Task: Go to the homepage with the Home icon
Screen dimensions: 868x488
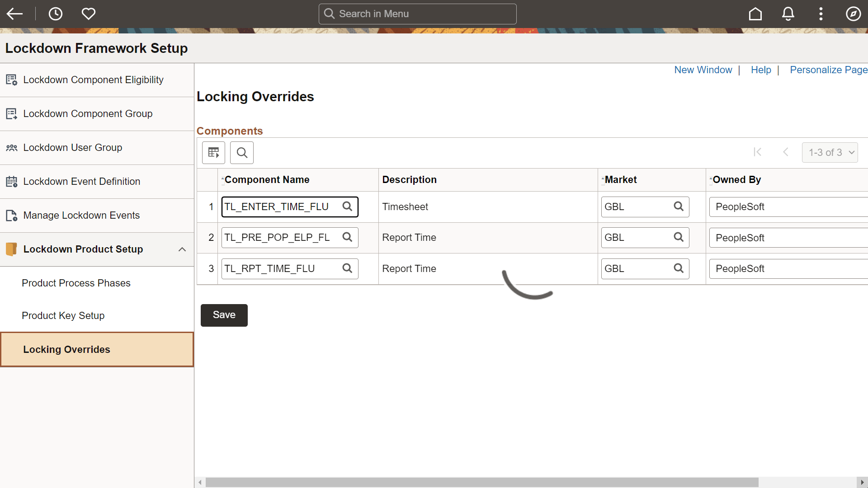Action: tap(755, 14)
